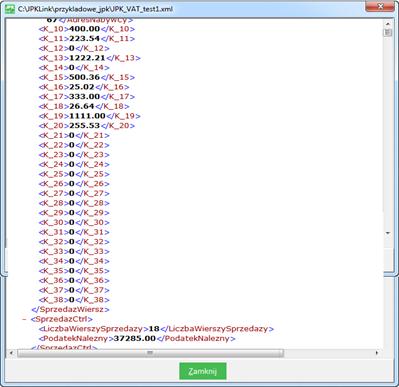Select the K_17 value 333.00
Image resolution: width=399 pixels, height=387 pixels.
(84, 97)
